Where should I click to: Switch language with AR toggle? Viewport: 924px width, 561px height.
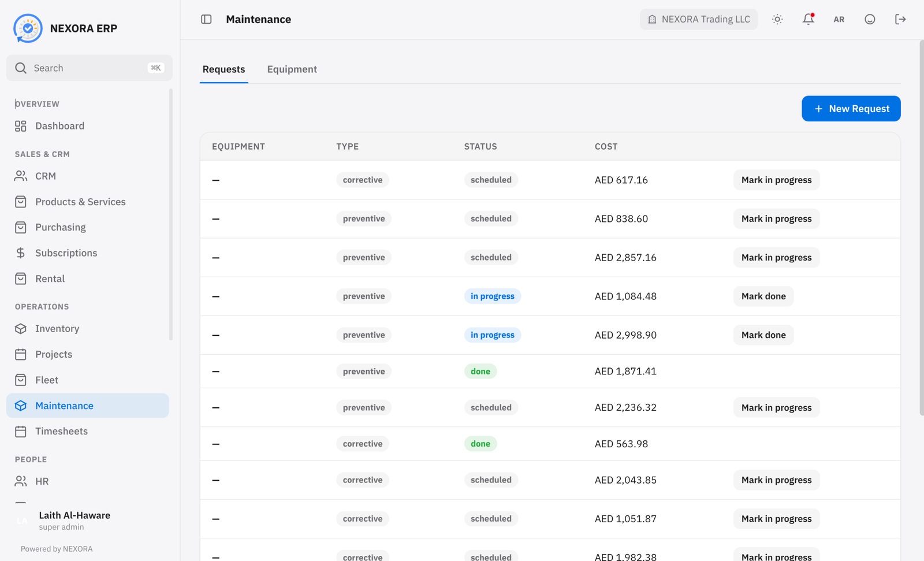point(839,19)
